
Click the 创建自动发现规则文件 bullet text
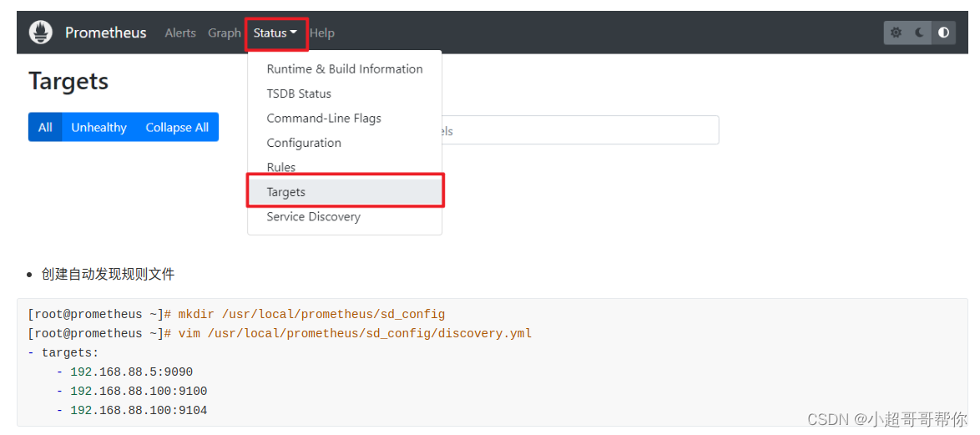pyautogui.click(x=109, y=274)
